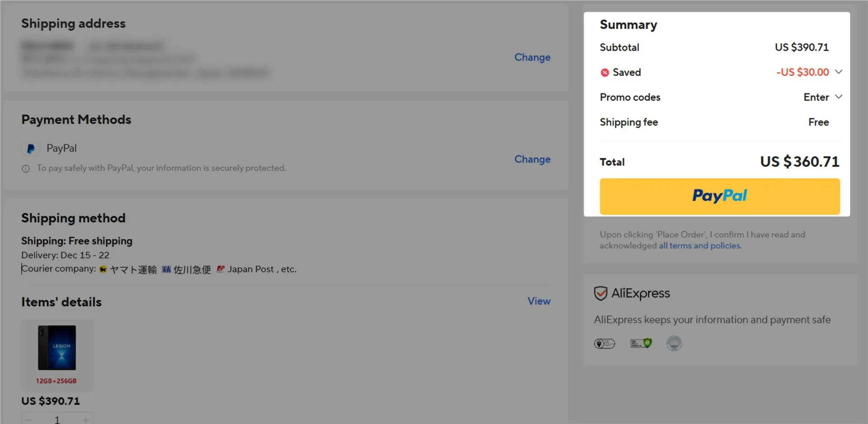Screen dimensions: 868x424
Task: Change the shipping address
Action: pos(532,57)
